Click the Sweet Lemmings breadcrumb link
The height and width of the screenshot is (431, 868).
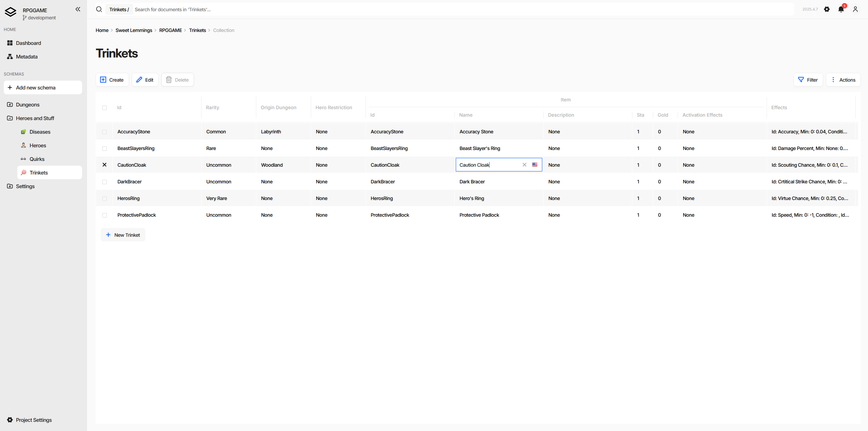(134, 30)
